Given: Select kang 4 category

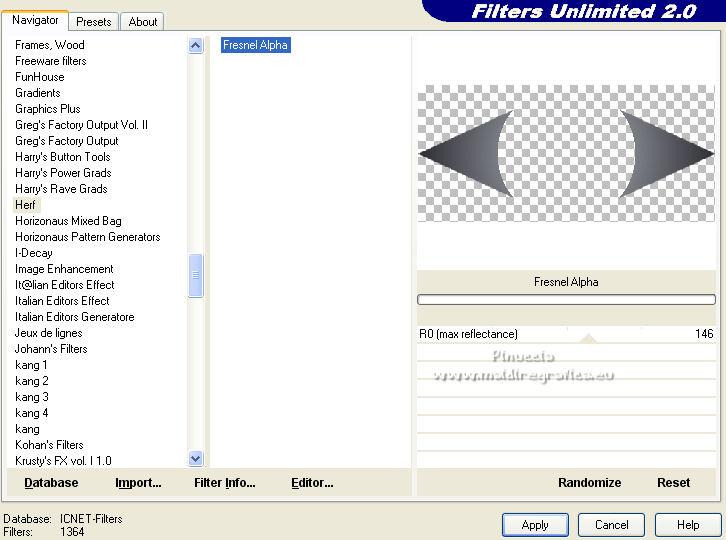Looking at the screenshot, I should point(31,413).
